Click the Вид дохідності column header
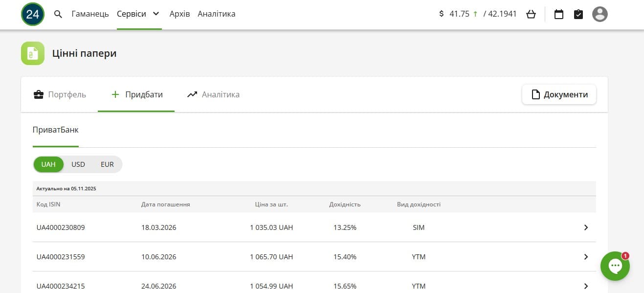The image size is (644, 293). coord(419,204)
